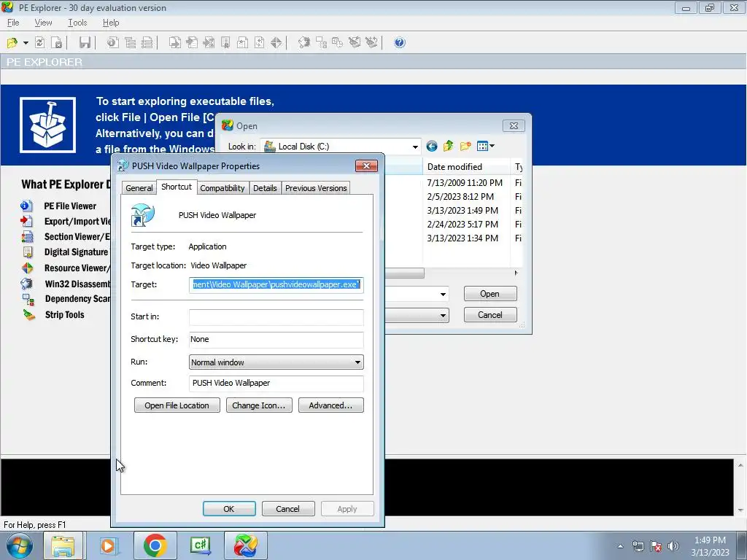Switch to the Compatibility tab

(222, 188)
